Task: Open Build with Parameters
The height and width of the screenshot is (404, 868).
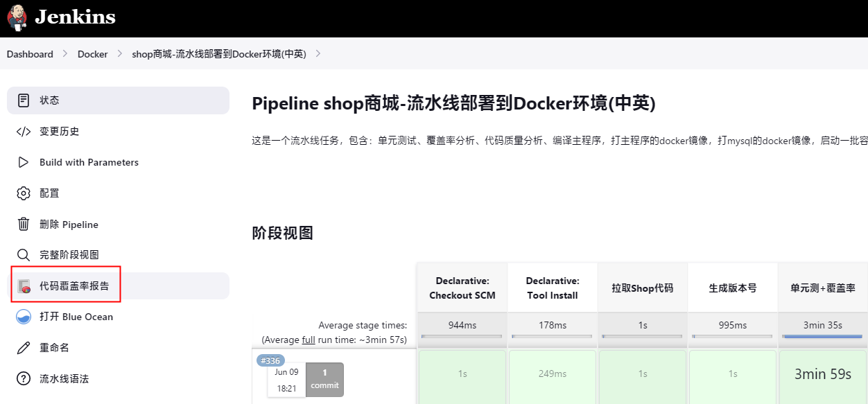Action: pos(118,162)
